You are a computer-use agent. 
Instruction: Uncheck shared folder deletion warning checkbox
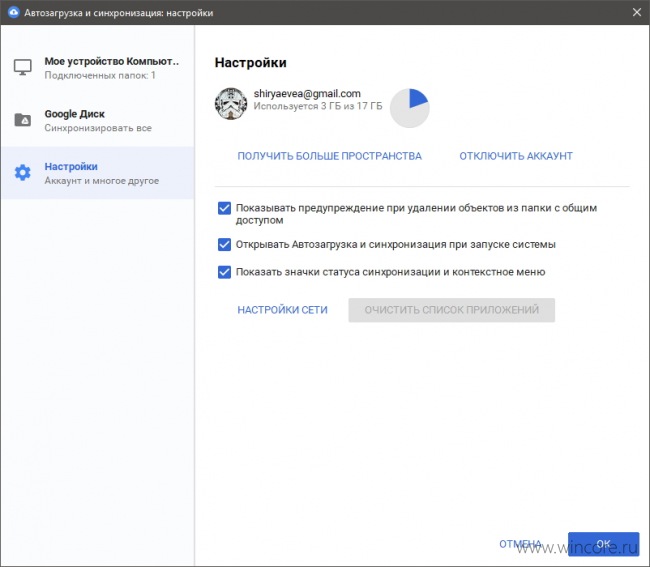pos(224,208)
